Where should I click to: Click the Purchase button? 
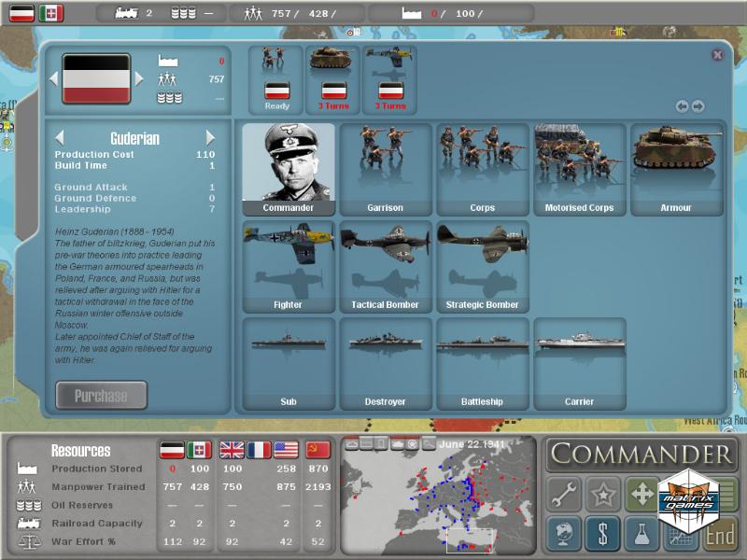click(101, 395)
